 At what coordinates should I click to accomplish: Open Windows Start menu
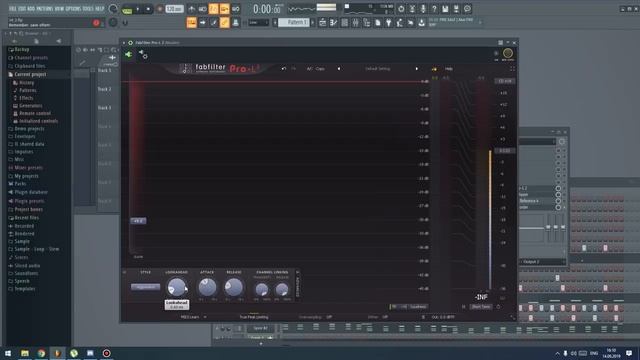pos(8,353)
